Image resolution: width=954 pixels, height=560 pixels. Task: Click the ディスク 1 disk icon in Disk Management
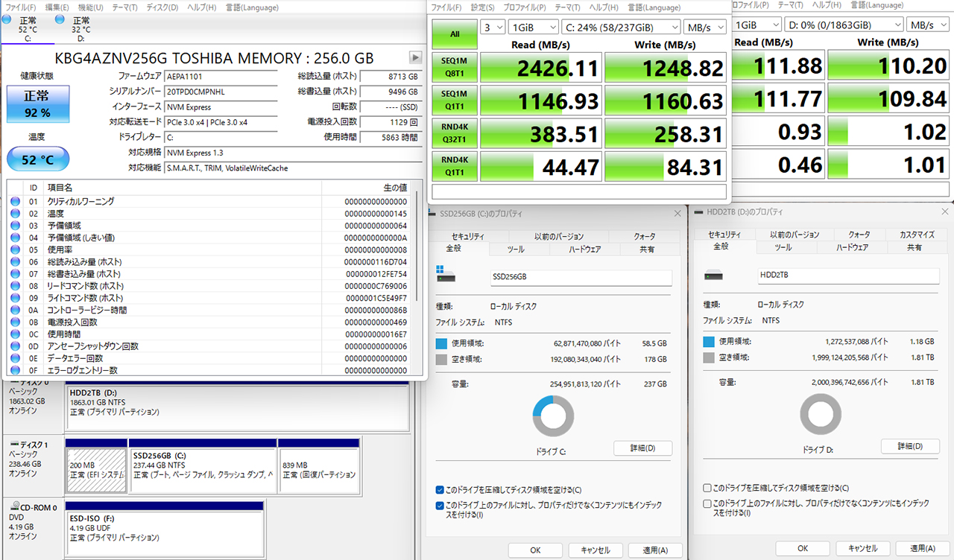tap(13, 445)
